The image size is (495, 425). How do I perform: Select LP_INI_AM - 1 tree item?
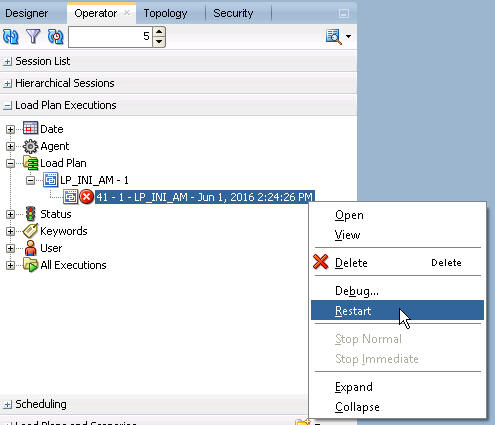coord(94,180)
